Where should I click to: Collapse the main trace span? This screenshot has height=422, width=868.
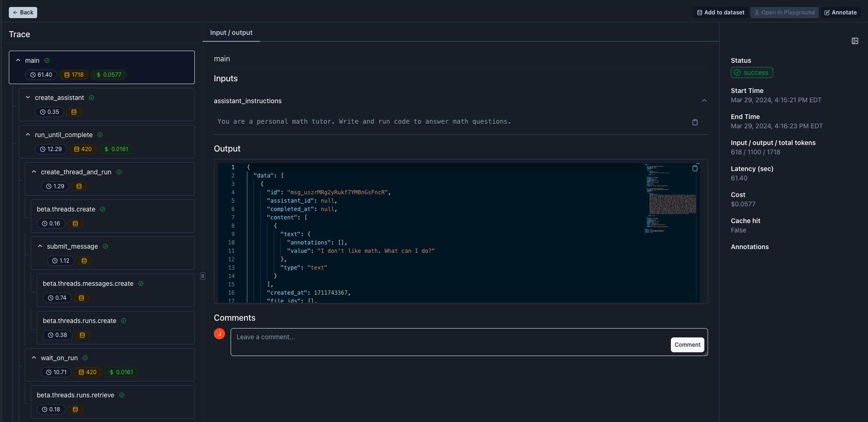tap(18, 60)
